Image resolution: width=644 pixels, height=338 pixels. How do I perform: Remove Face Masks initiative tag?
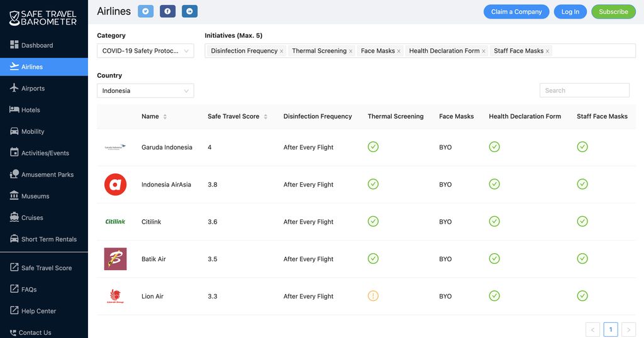(x=398, y=52)
